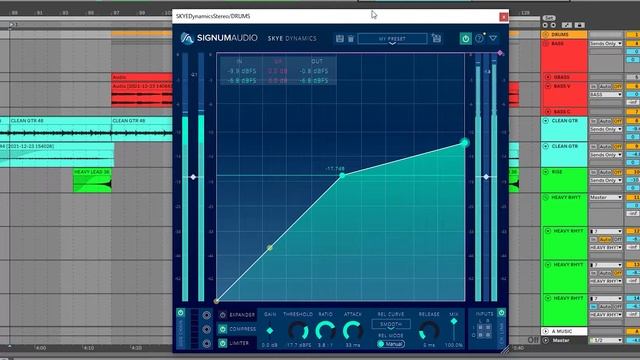
Task: Switch to the COMPRESS tab
Action: [x=242, y=329]
